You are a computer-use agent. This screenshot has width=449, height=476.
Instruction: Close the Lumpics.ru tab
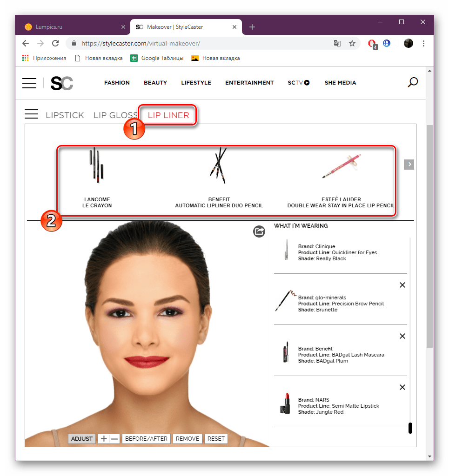click(x=123, y=27)
